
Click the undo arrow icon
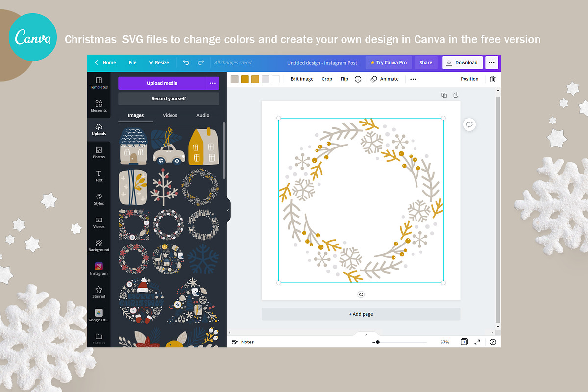click(186, 63)
